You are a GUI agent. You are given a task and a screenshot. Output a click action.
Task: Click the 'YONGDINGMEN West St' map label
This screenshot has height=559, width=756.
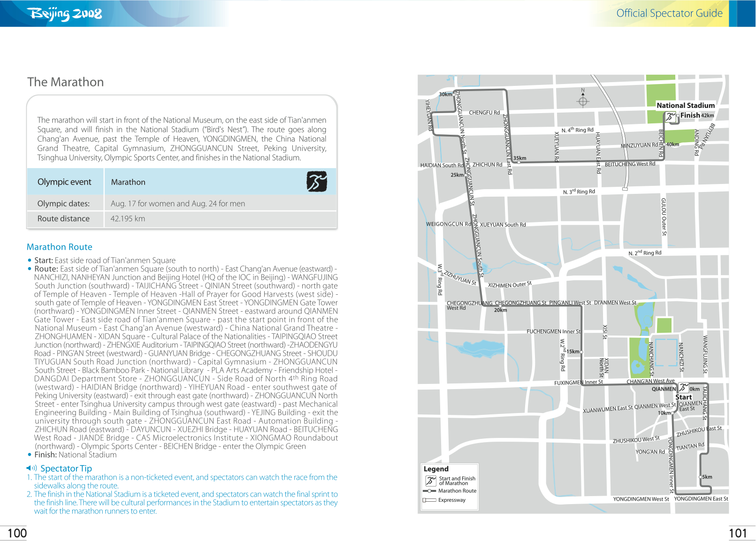tap(641, 499)
